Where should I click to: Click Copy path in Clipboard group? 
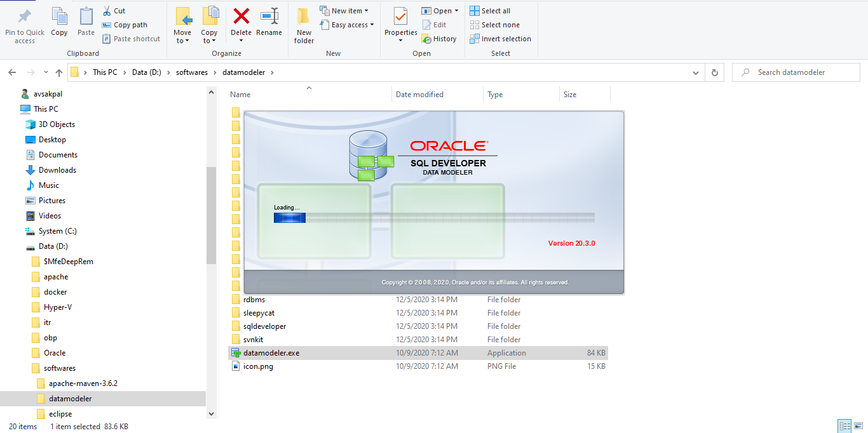point(125,25)
